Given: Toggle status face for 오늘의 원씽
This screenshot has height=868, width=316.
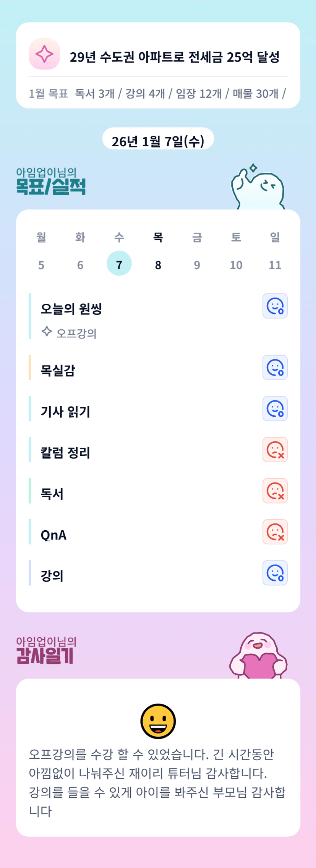Looking at the screenshot, I should [x=275, y=306].
